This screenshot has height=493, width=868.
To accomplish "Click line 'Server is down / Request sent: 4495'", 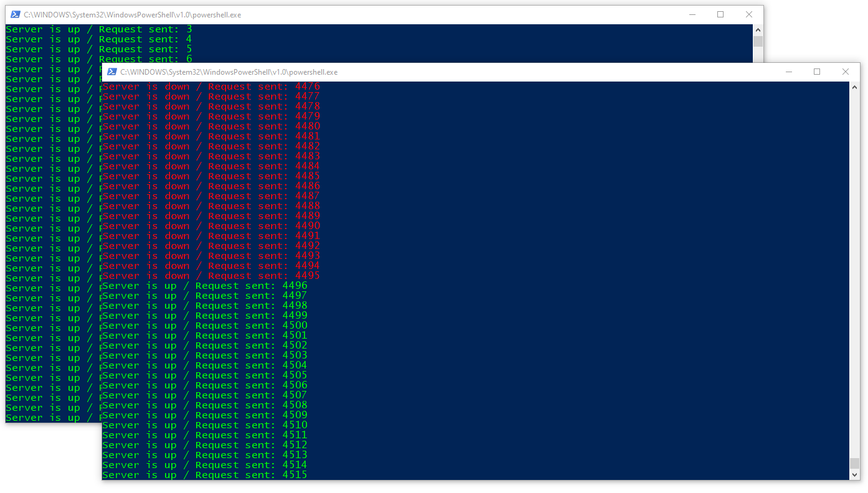I will [211, 276].
